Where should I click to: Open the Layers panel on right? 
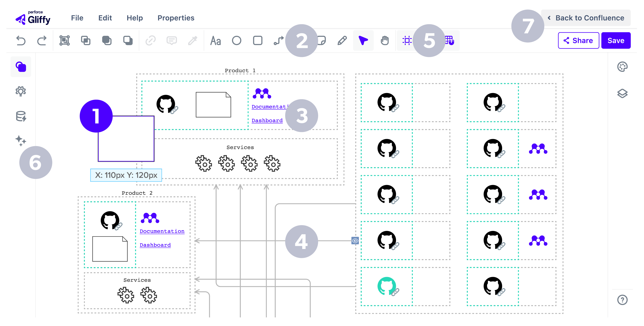622,93
